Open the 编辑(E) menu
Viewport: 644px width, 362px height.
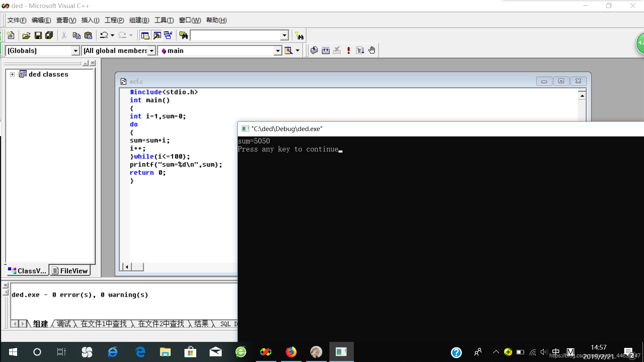(41, 20)
